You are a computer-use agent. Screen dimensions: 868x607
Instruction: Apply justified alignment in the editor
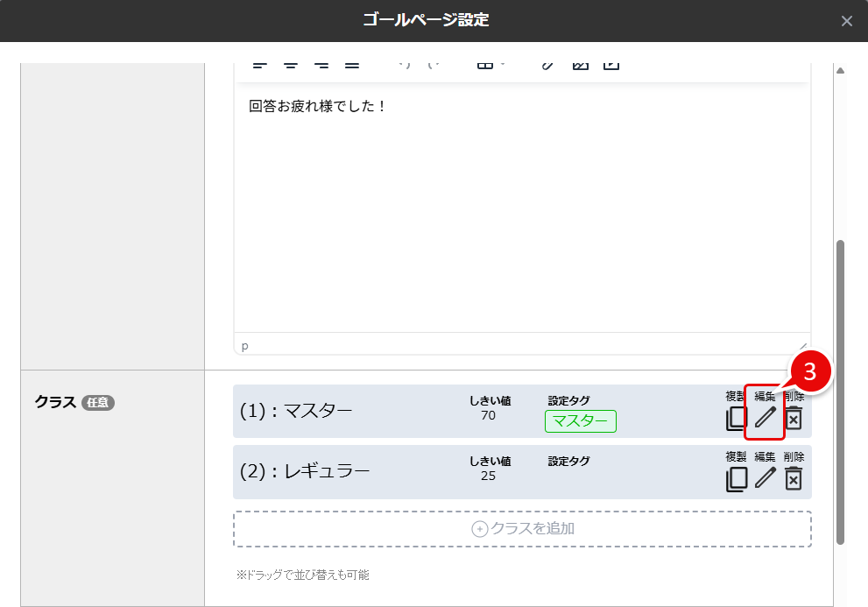(x=353, y=64)
